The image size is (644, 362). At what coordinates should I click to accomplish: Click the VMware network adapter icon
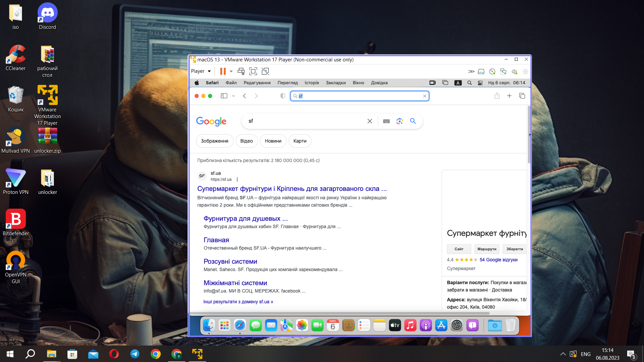click(503, 71)
